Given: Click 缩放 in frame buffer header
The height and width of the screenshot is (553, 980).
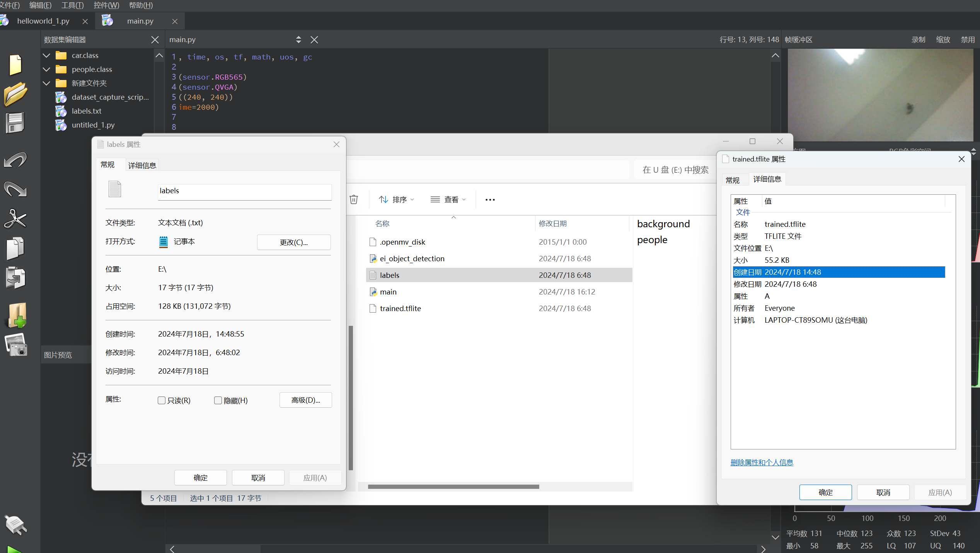Looking at the screenshot, I should click(943, 40).
